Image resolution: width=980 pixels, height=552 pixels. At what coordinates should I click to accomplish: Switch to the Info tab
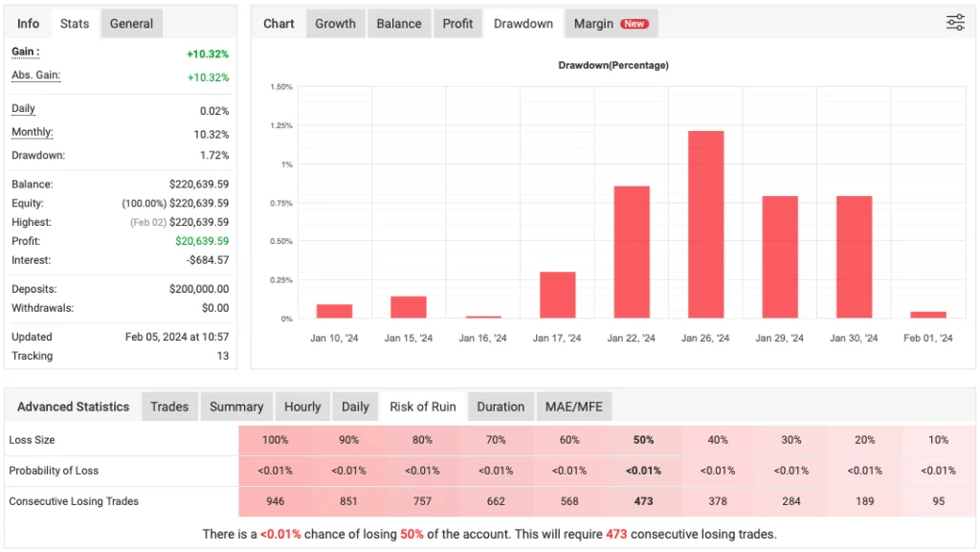pyautogui.click(x=29, y=23)
